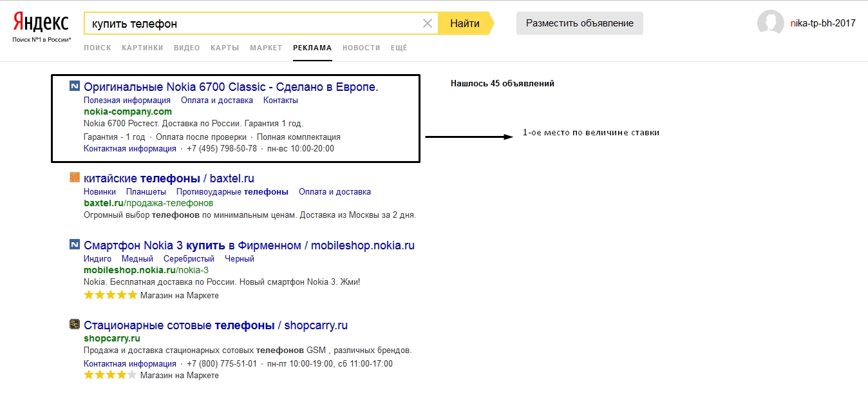This screenshot has width=868, height=393.
Task: Open the nokia-company.com green URL
Action: (x=128, y=111)
